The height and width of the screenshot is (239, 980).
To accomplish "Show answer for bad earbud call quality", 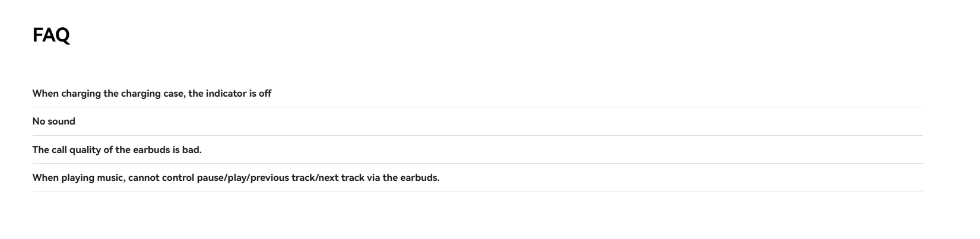I will click(477, 149).
